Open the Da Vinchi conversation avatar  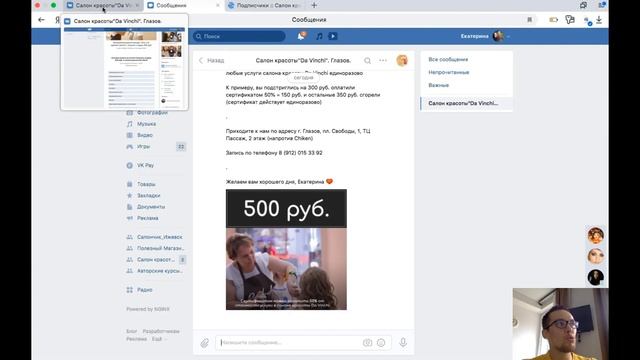[402, 60]
